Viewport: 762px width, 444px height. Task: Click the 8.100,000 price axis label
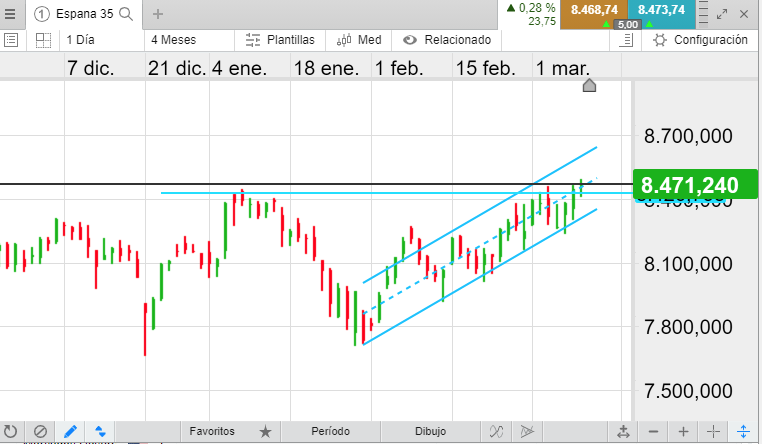point(688,264)
